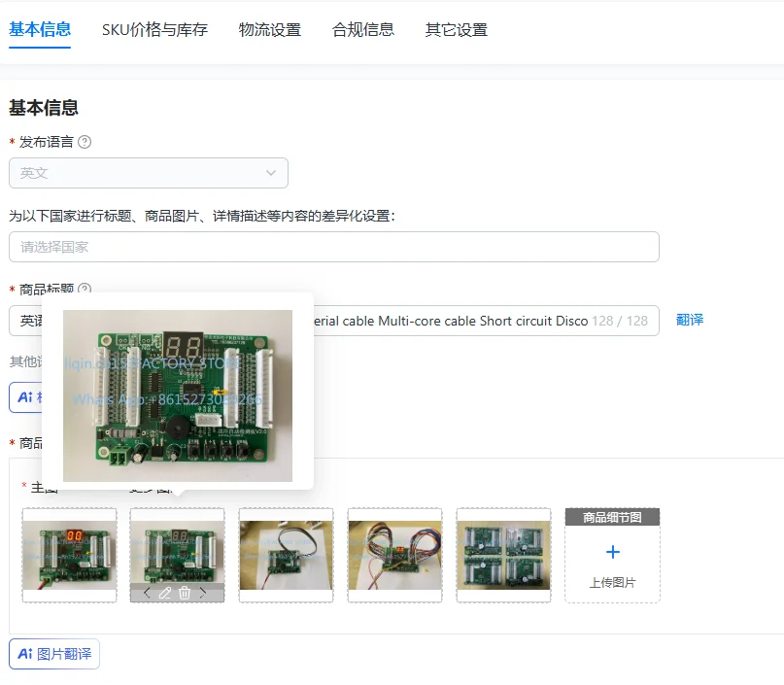The height and width of the screenshot is (685, 784).
Task: Open the 英文 publish language dropdown
Action: 149,173
